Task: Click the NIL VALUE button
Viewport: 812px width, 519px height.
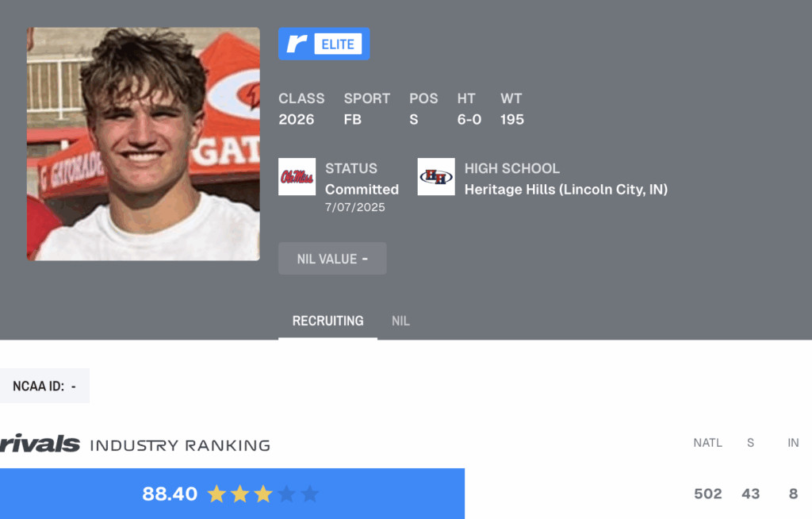Action: coord(332,259)
